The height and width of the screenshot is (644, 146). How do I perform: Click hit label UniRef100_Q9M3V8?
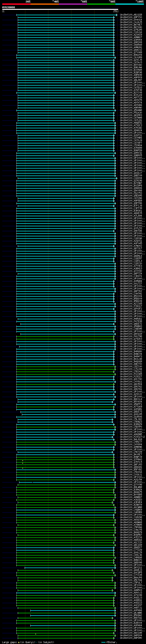[131, 42]
